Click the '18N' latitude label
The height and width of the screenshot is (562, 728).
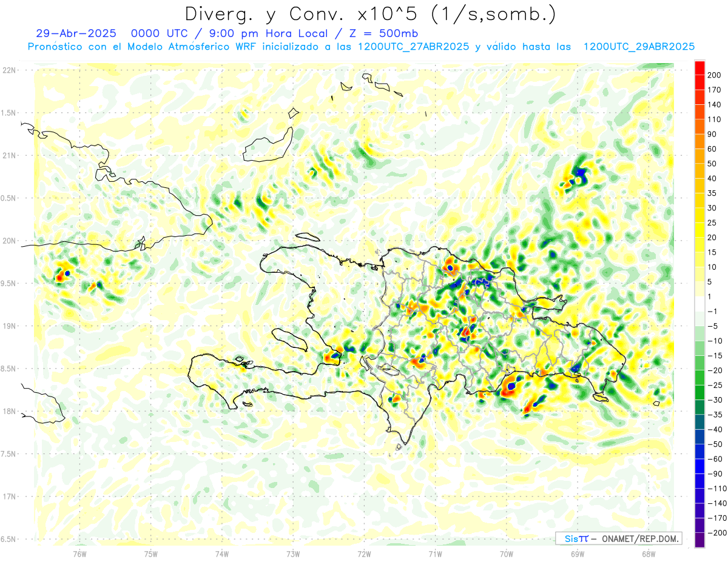8,411
